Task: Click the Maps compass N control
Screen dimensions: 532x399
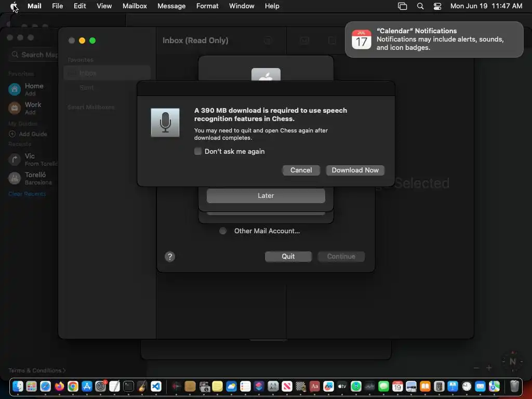Action: point(512,362)
